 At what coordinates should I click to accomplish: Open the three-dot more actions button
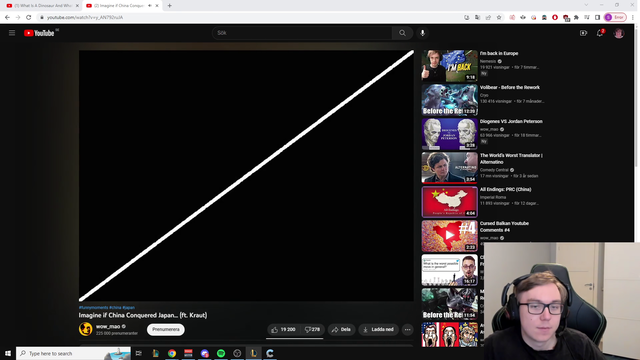tap(407, 329)
